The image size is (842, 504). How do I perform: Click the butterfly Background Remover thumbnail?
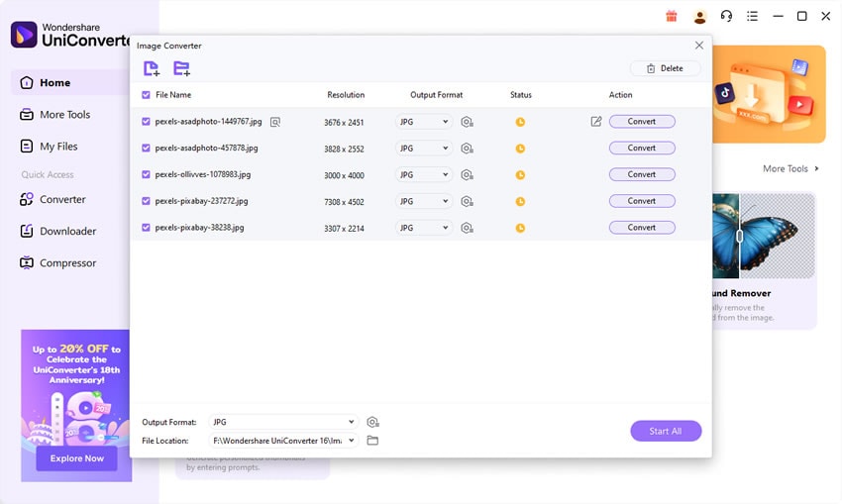click(x=764, y=237)
